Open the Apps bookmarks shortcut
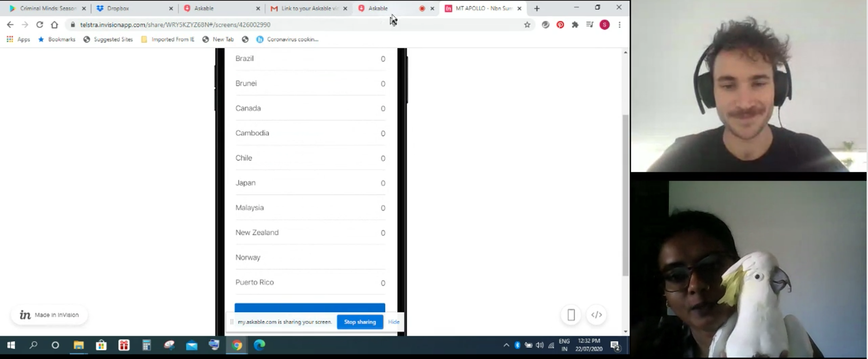The image size is (868, 359). pyautogui.click(x=19, y=39)
